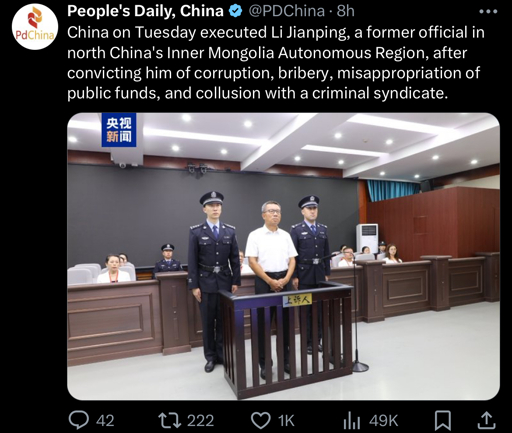The height and width of the screenshot is (433, 512).
Task: Click the 1K likes count
Action: tap(286, 421)
